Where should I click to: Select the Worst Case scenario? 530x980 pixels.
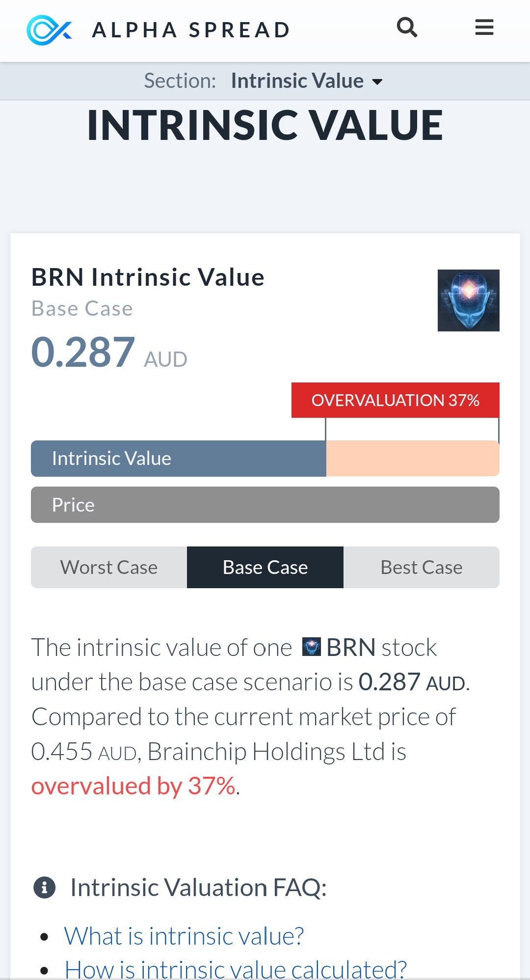pyautogui.click(x=109, y=568)
